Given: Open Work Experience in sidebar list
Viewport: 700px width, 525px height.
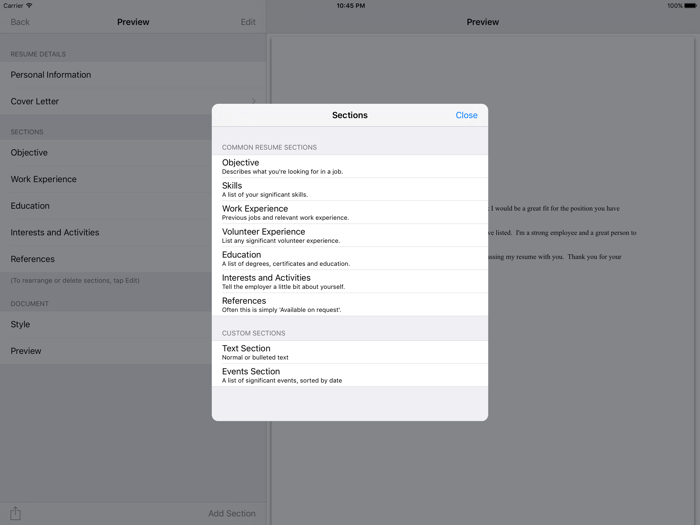Looking at the screenshot, I should 106,179.
